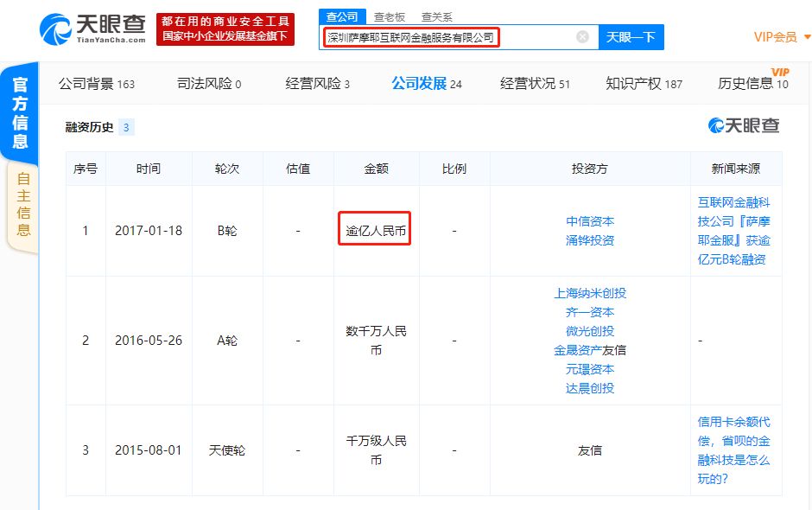
Task: Select the date cell 2016-05-26
Action: (x=149, y=341)
